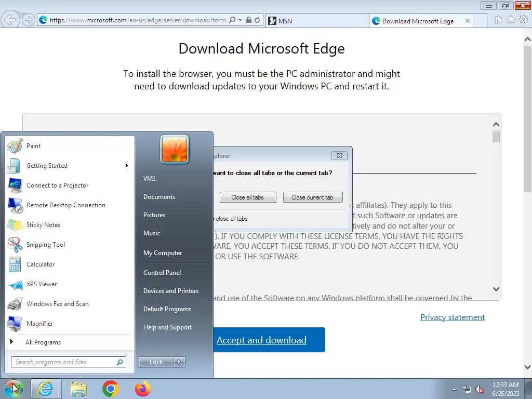Open the shutdown options arrow beside Lock
532x399 pixels.
179,362
